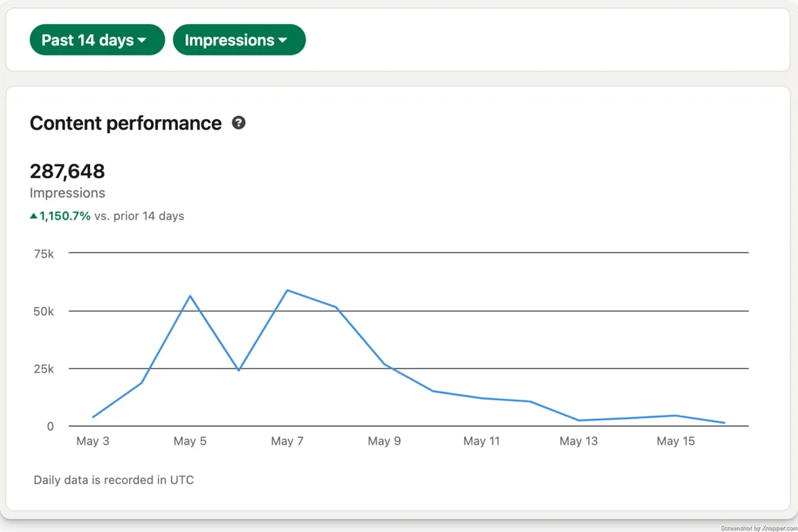Click the help icon beside Content performance

(238, 123)
